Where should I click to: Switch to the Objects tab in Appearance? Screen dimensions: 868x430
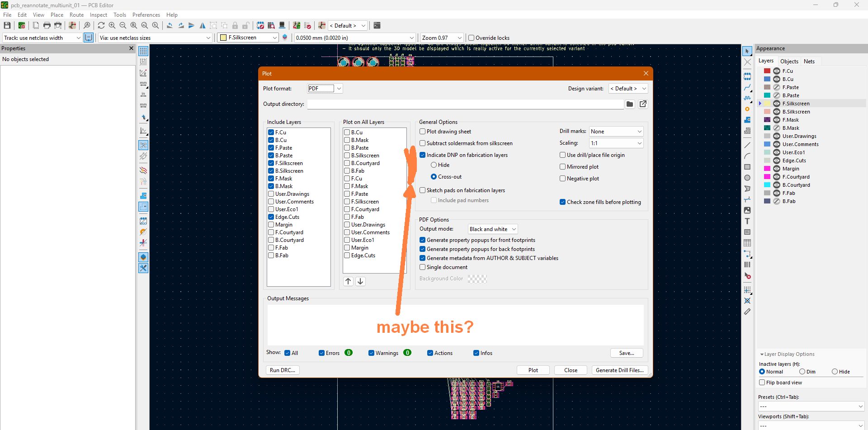[789, 61]
